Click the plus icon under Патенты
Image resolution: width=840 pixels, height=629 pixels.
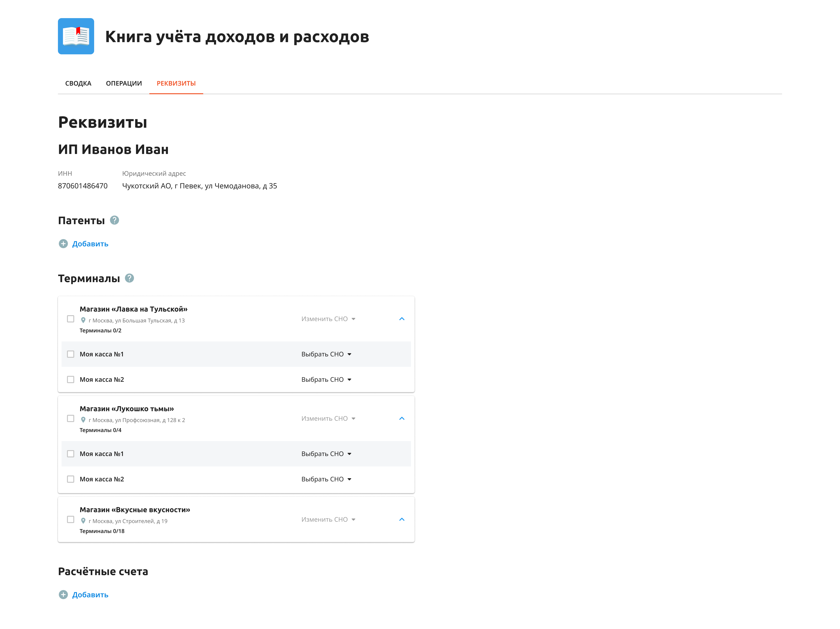pos(63,244)
